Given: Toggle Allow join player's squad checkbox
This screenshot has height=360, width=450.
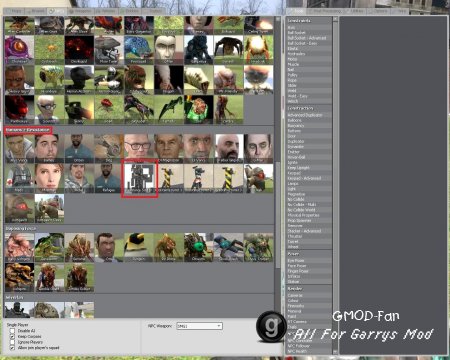Looking at the screenshot, I should [12, 348].
